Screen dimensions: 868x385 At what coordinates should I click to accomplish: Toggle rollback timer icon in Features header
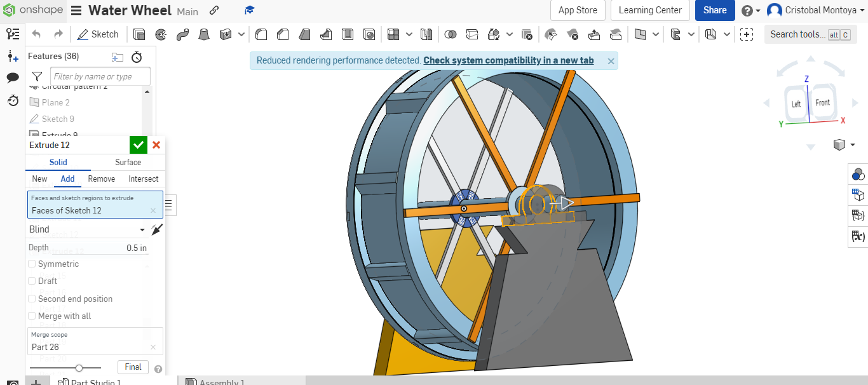pos(137,57)
